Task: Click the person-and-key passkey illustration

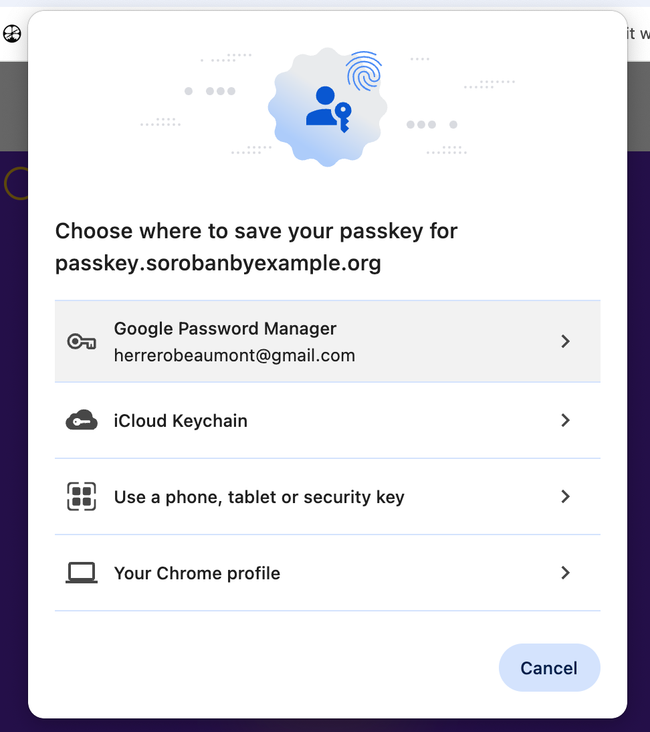Action: click(x=327, y=106)
